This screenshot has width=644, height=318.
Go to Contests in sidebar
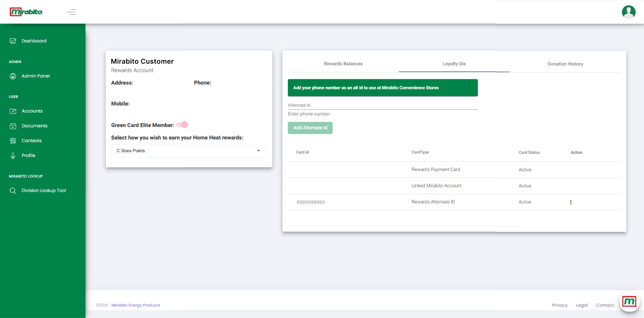click(x=31, y=140)
